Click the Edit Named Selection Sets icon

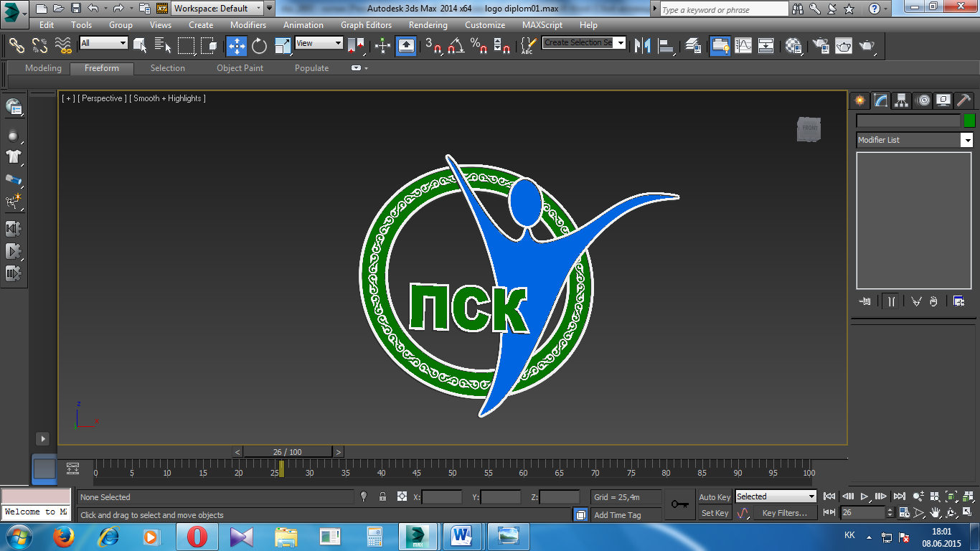click(527, 45)
